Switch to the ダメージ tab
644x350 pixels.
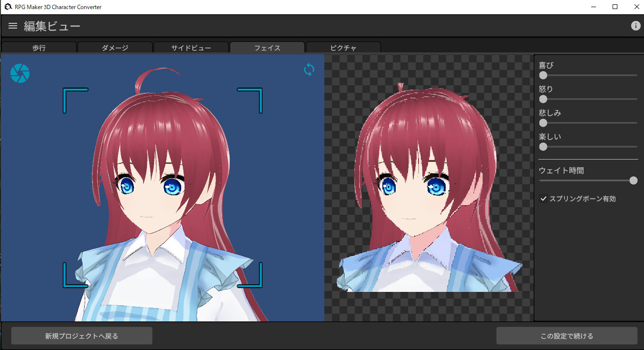coord(115,48)
